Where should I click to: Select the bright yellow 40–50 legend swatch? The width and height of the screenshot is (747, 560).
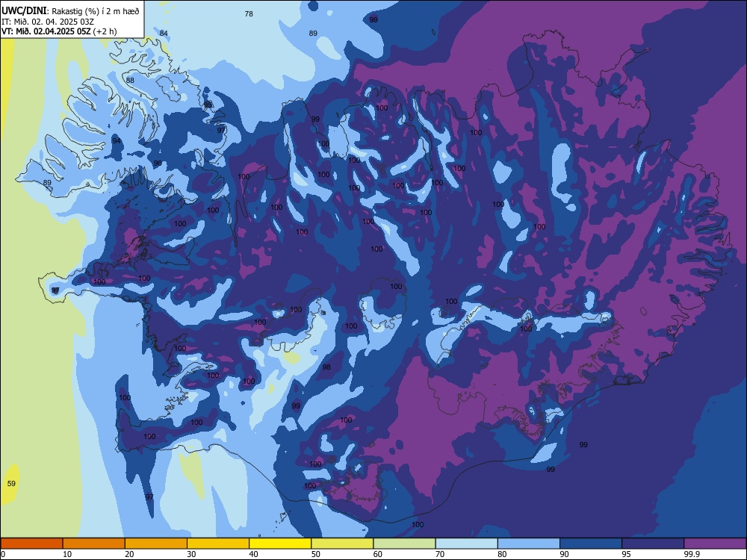tap(280, 544)
